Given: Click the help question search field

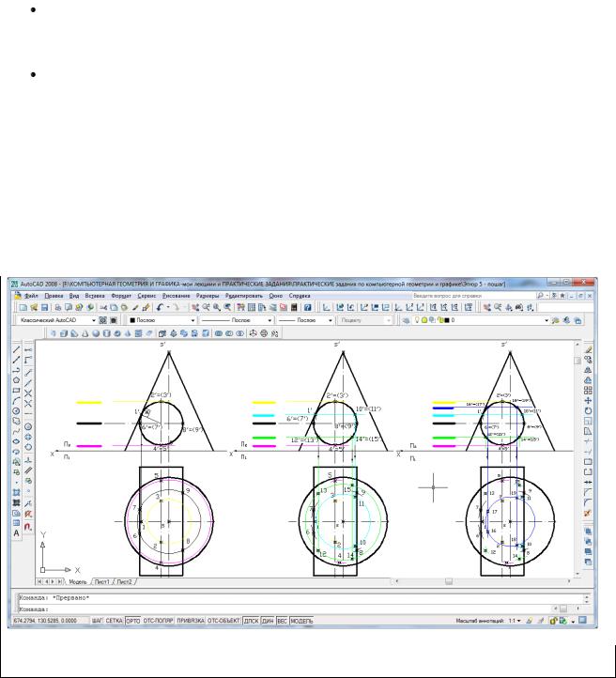Looking at the screenshot, I should click(x=473, y=296).
